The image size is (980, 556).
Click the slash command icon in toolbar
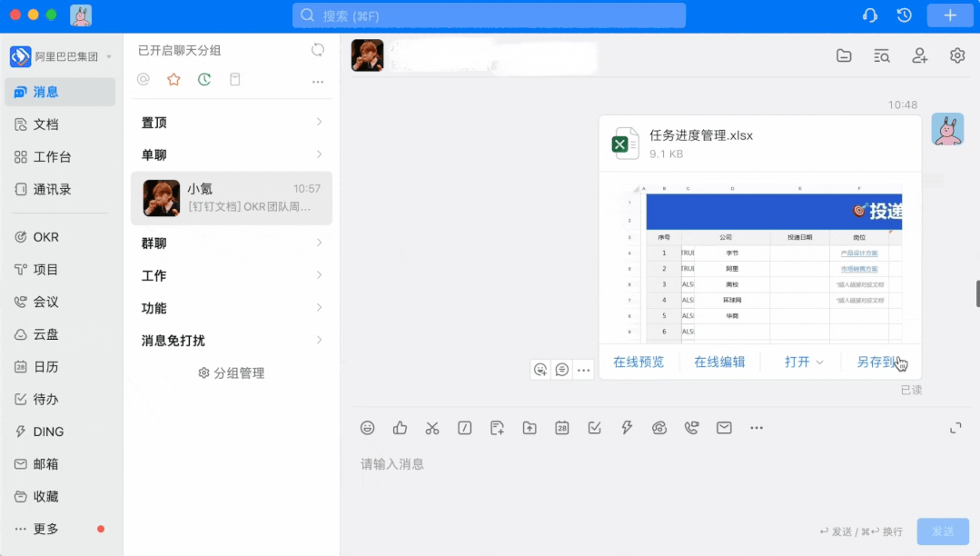pyautogui.click(x=464, y=428)
